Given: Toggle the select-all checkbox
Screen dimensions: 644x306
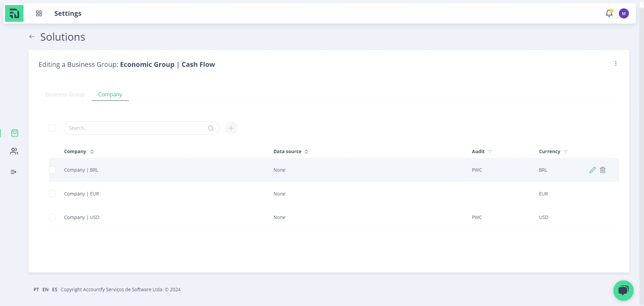Looking at the screenshot, I should coord(52,128).
